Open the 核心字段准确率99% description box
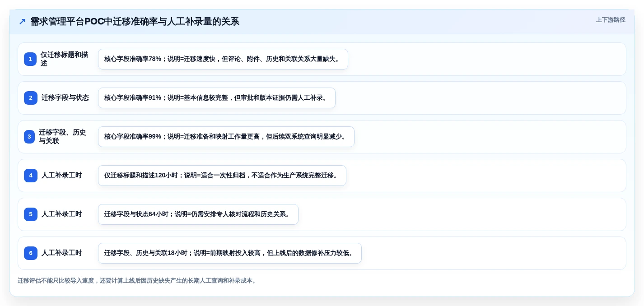 (x=226, y=137)
